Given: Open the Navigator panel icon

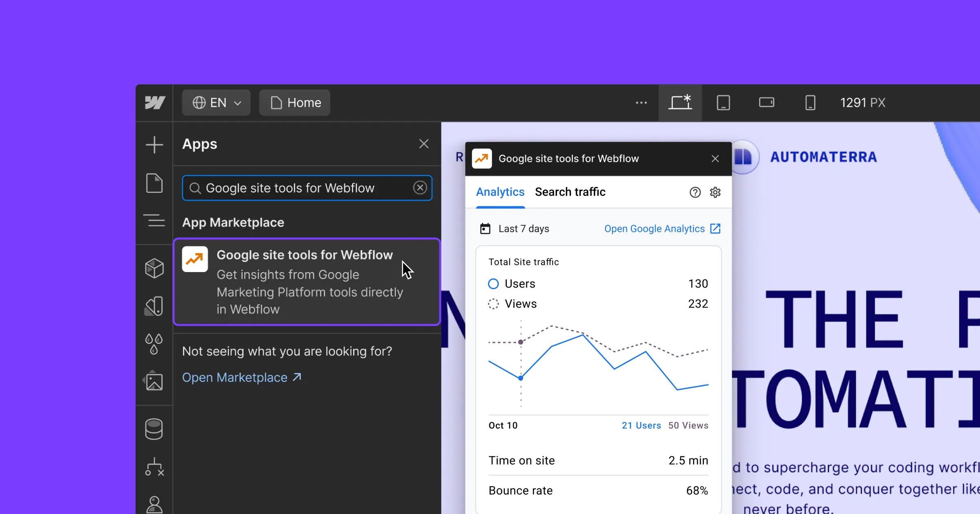Looking at the screenshot, I should pos(154,221).
